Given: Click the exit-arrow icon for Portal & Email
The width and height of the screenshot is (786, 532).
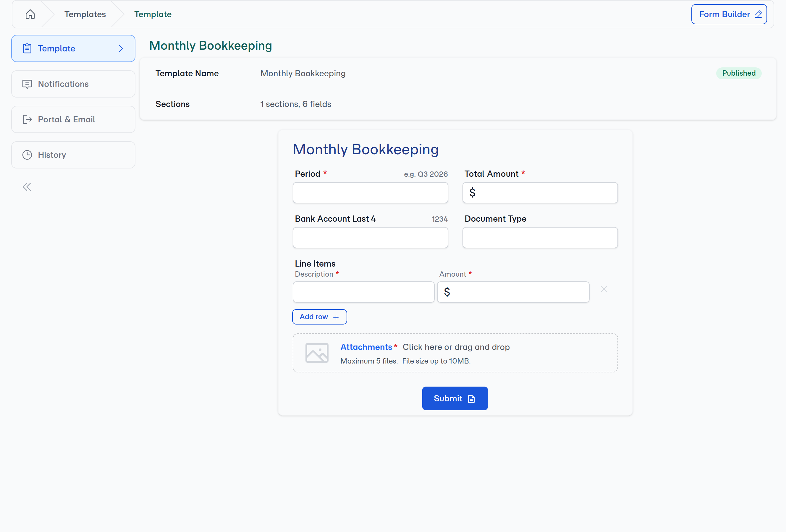Looking at the screenshot, I should coord(27,119).
